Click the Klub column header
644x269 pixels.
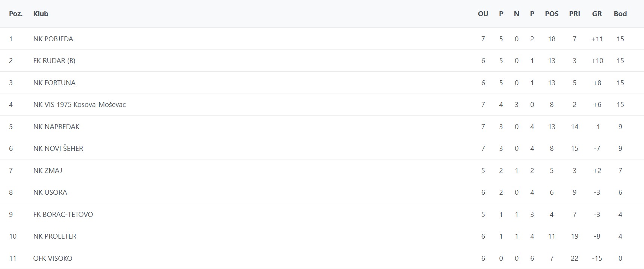41,14
